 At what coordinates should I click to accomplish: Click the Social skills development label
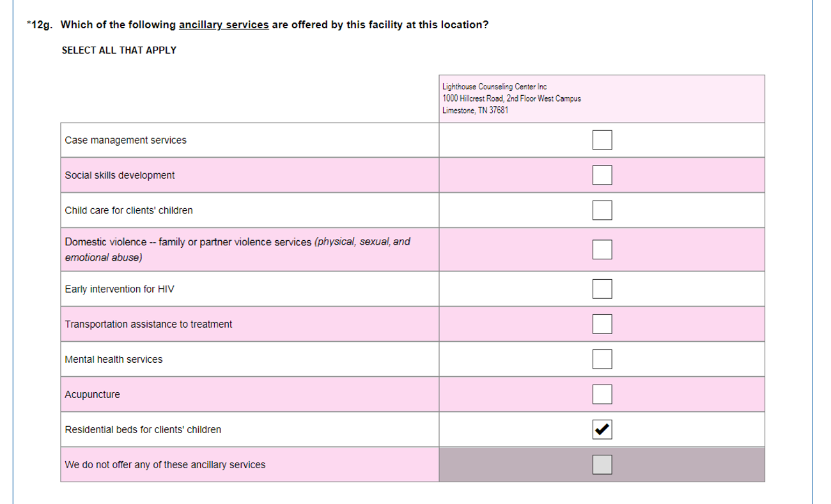point(120,175)
